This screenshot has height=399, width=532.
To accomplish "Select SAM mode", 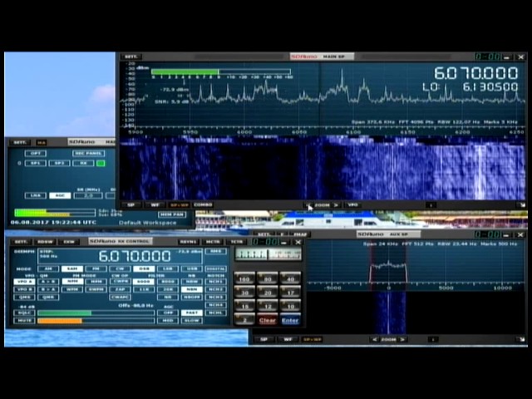I will click(x=72, y=268).
